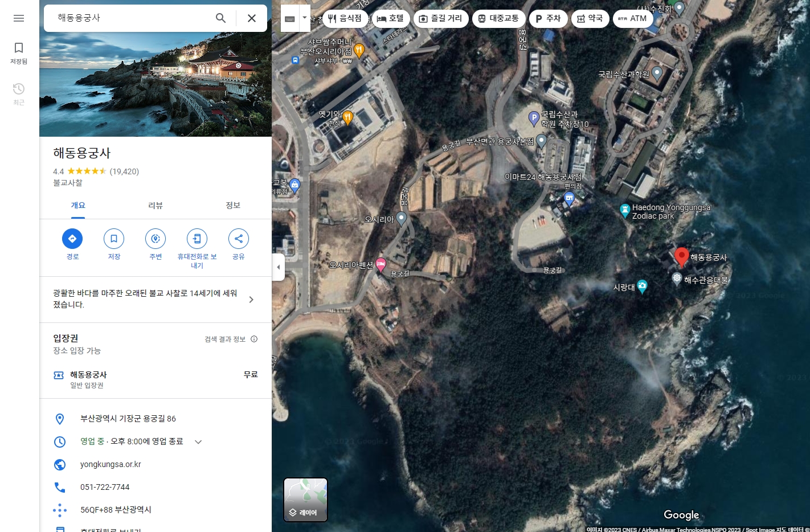The image size is (810, 532).
Task: Click the (사)수진회 map marker
Action: coord(679,9)
